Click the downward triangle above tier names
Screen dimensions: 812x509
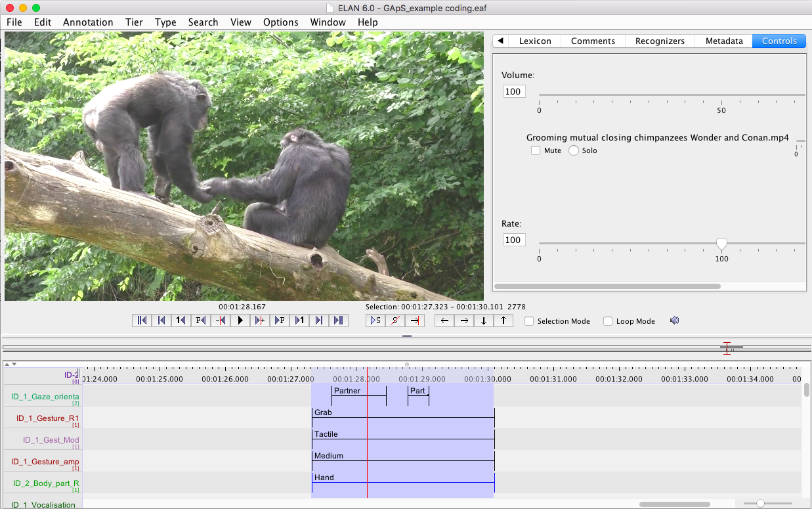(x=14, y=363)
